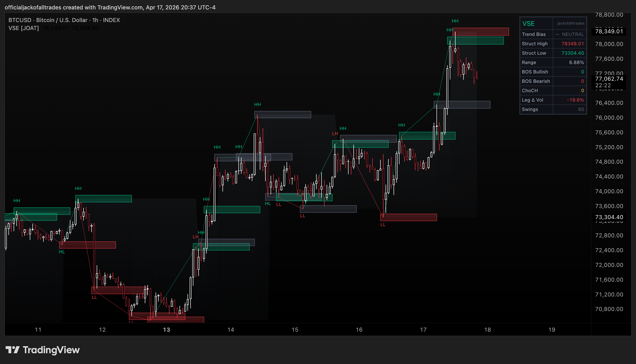Click date 15 on the time axis
The height and width of the screenshot is (364, 636).
point(295,330)
